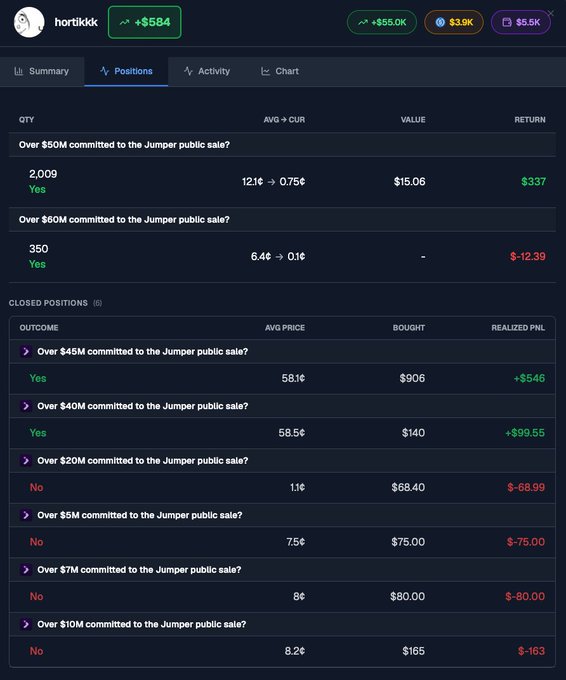This screenshot has width=566, height=680.
Task: Click the wallet icon in $5.5K pill
Action: [x=507, y=22]
